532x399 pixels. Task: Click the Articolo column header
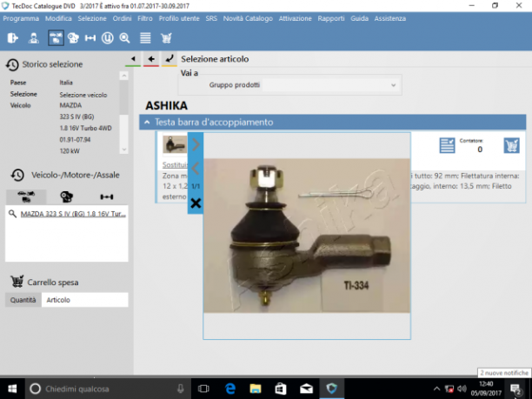click(84, 300)
